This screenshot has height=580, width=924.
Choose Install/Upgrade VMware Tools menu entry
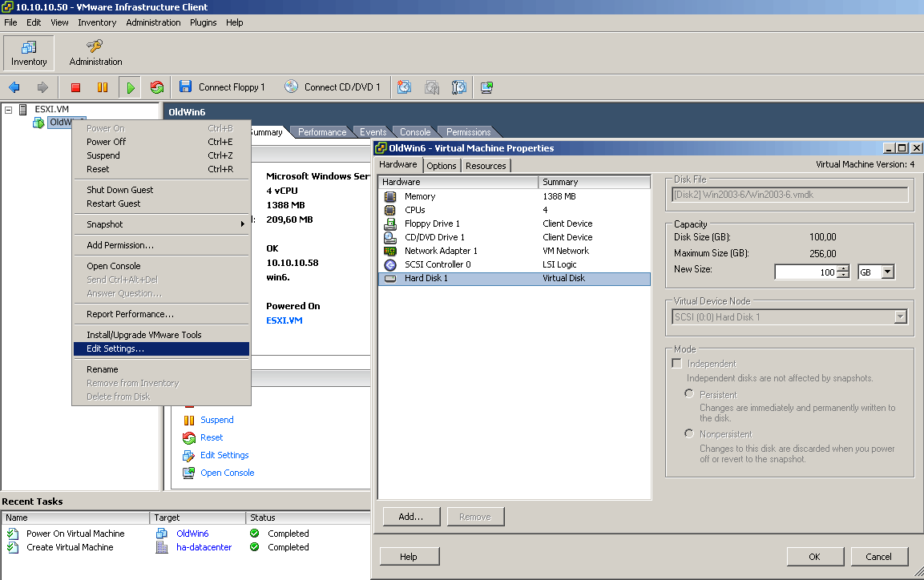pos(161,335)
